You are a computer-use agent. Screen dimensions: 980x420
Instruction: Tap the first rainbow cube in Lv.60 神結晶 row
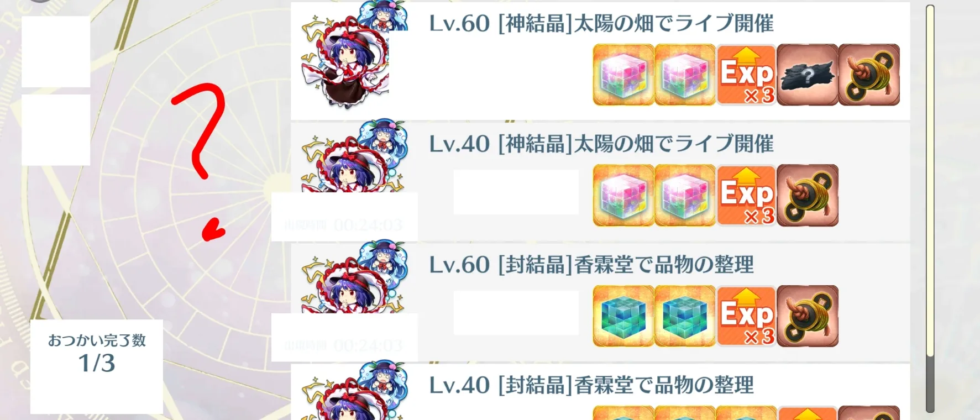[623, 75]
